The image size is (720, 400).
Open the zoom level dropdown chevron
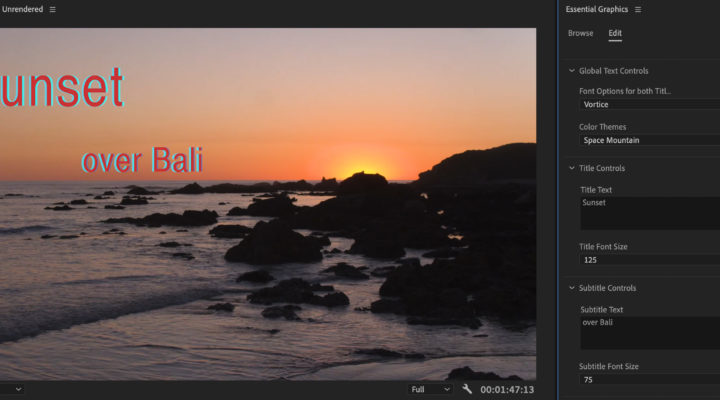coord(18,389)
